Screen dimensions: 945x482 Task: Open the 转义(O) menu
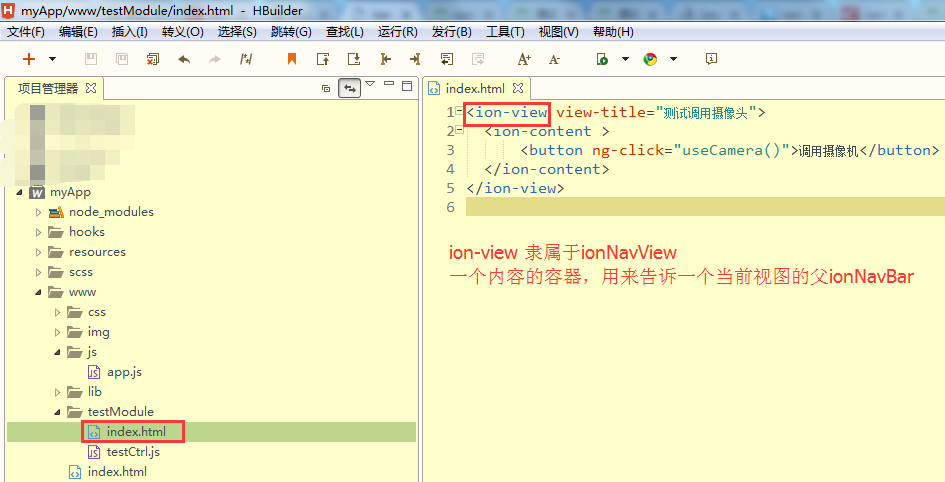tap(183, 32)
